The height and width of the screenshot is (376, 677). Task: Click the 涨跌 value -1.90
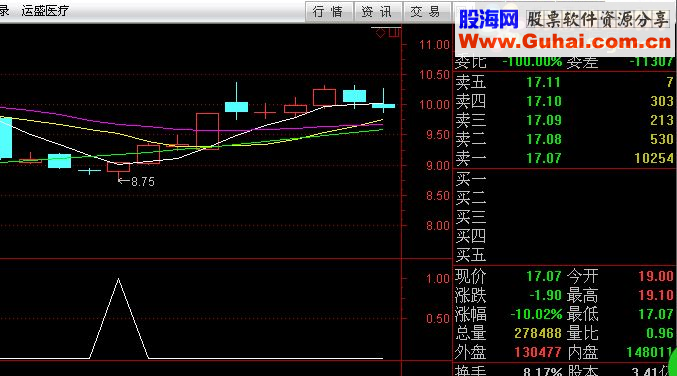point(545,295)
